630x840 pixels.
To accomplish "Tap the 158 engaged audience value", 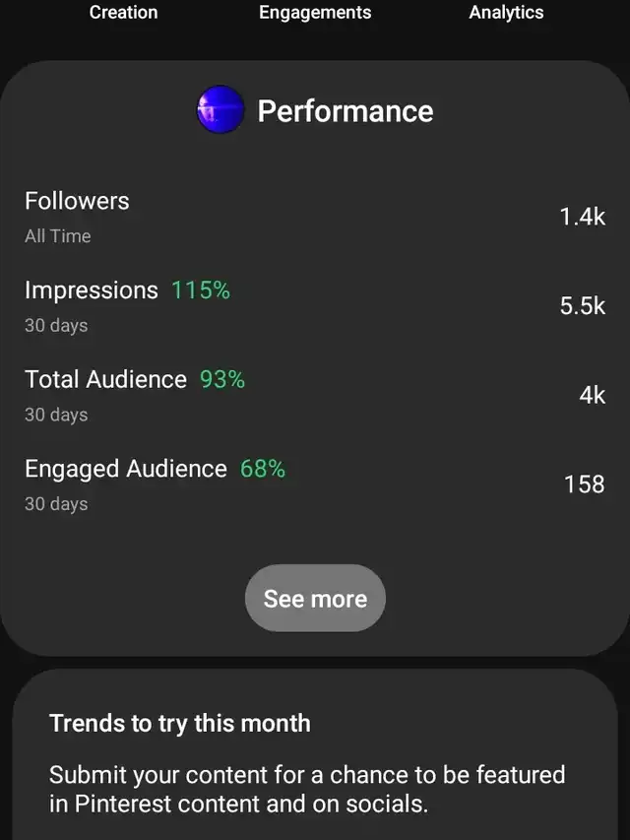I will (585, 485).
